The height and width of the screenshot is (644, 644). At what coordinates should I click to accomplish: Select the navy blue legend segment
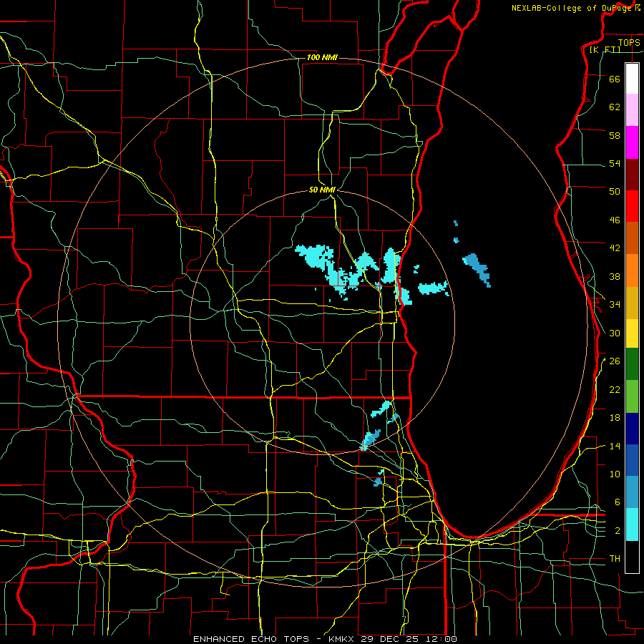(632, 429)
